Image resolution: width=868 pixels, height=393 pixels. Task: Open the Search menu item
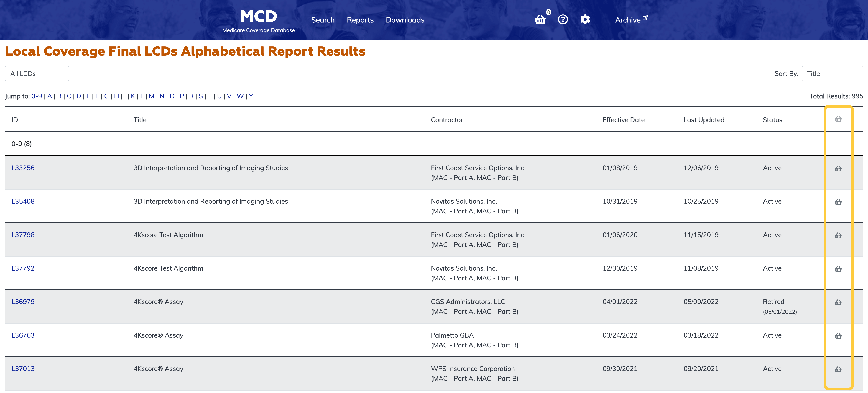[323, 20]
